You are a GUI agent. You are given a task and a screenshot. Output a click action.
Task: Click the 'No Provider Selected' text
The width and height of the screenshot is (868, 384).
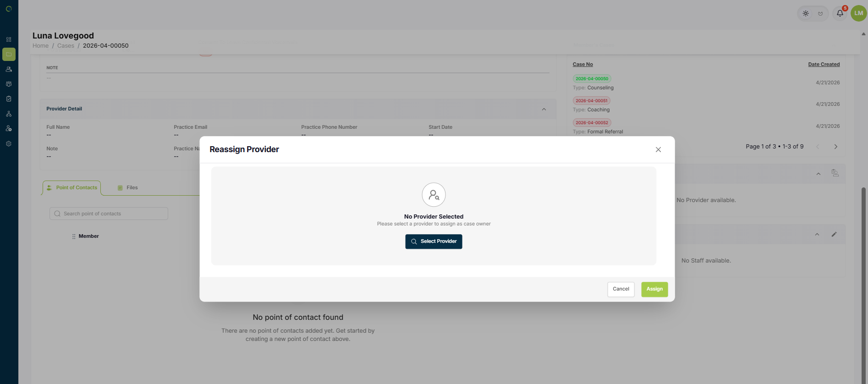tap(434, 216)
